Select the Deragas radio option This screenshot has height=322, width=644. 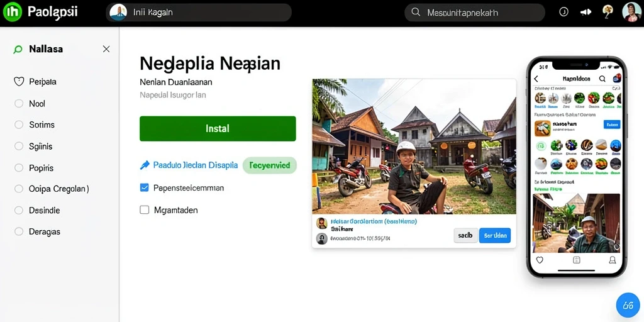click(x=19, y=231)
